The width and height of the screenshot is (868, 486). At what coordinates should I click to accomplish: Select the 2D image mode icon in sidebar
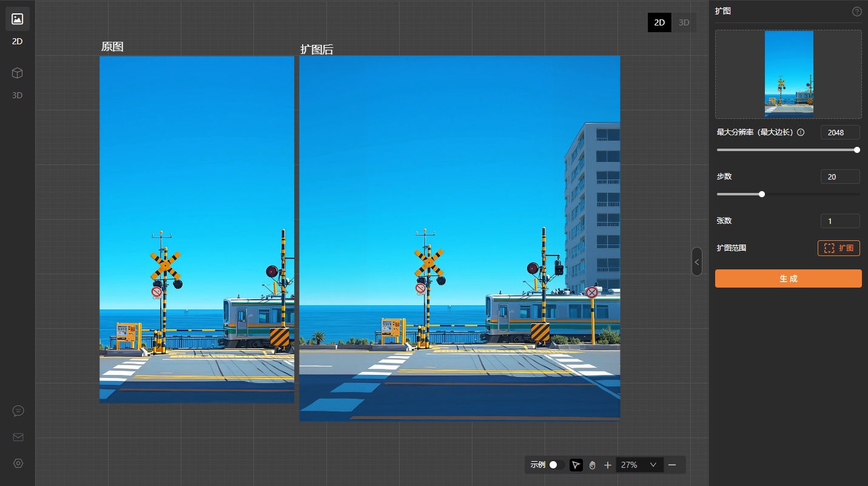click(18, 19)
